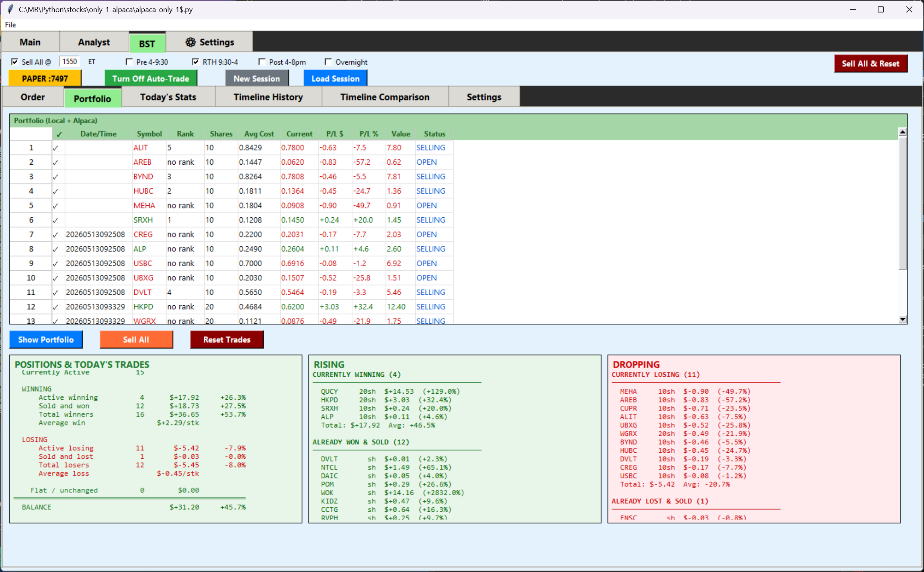Sort by the Status column header
Screen dimensions: 924x572
coord(434,134)
